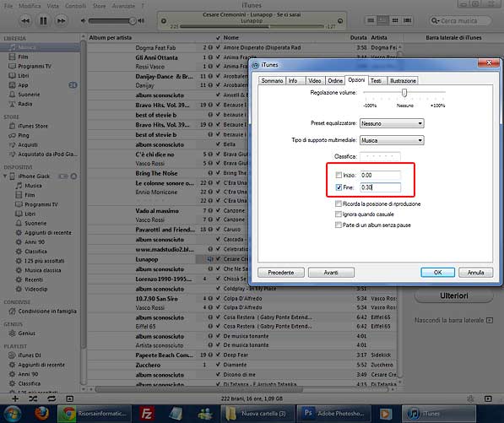Open the Preset equalizzatore dropdown

click(x=392, y=123)
